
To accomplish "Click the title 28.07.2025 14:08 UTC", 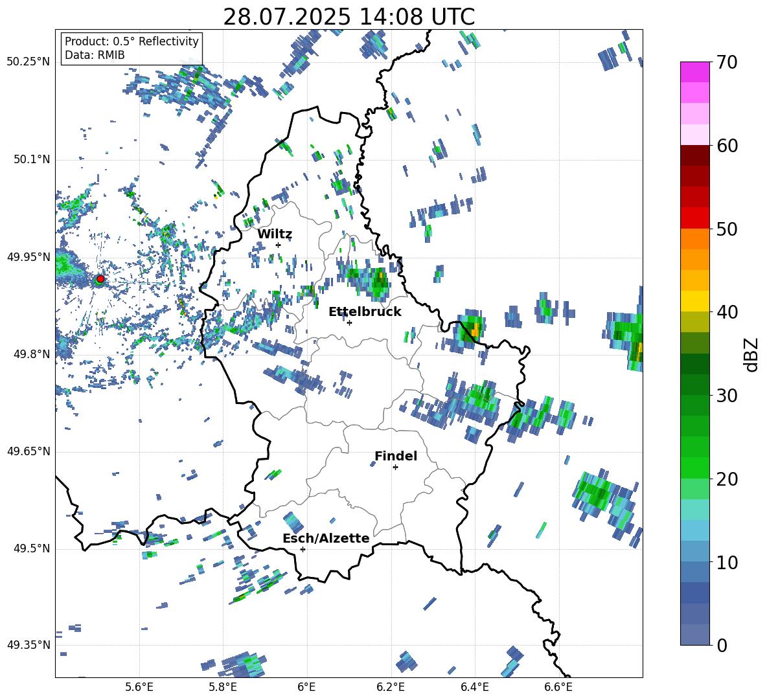I will tap(349, 17).
